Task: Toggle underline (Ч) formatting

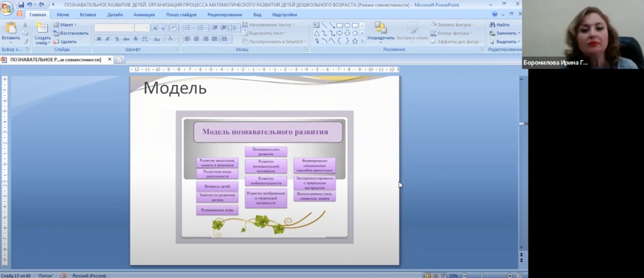Action: point(117,39)
